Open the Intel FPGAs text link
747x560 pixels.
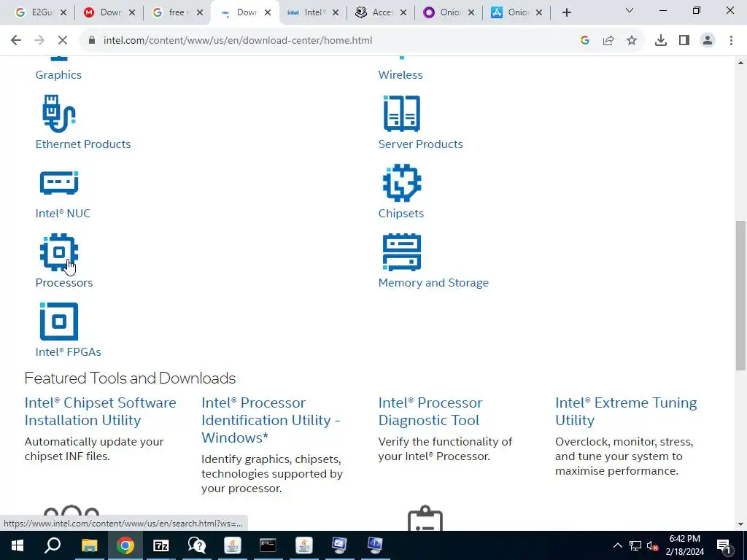pyautogui.click(x=68, y=352)
